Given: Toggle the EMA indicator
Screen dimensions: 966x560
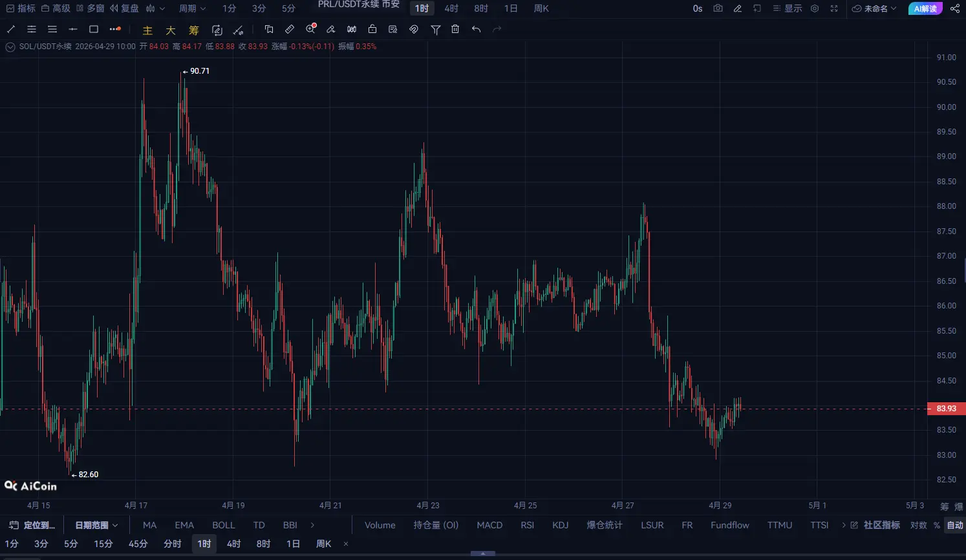Looking at the screenshot, I should click(184, 525).
